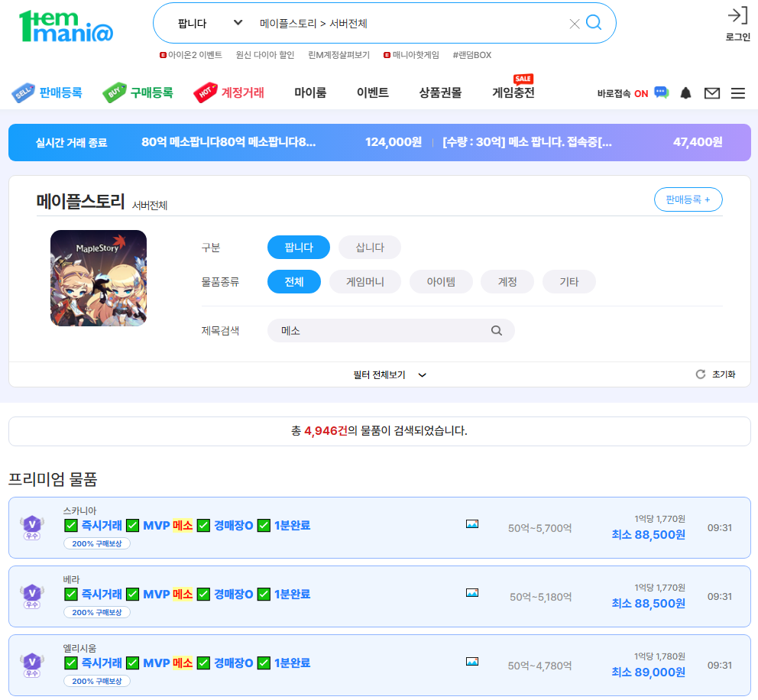The width and height of the screenshot is (758, 700).
Task: Select 전체 item type
Action: (x=294, y=282)
